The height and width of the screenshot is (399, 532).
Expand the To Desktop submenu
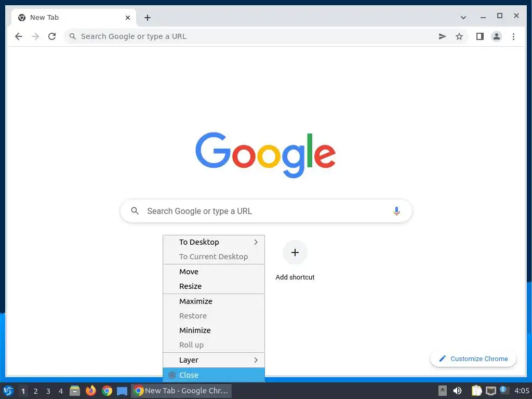click(214, 242)
